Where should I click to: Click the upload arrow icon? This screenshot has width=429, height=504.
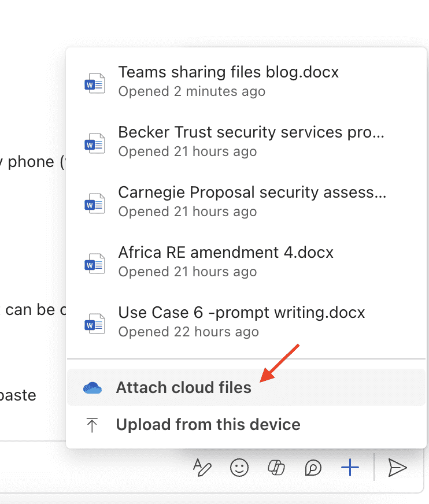92,425
